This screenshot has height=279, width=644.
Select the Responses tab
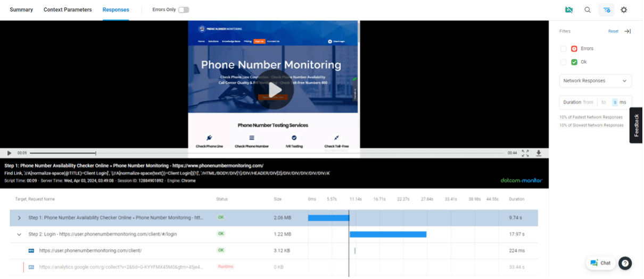coord(115,10)
